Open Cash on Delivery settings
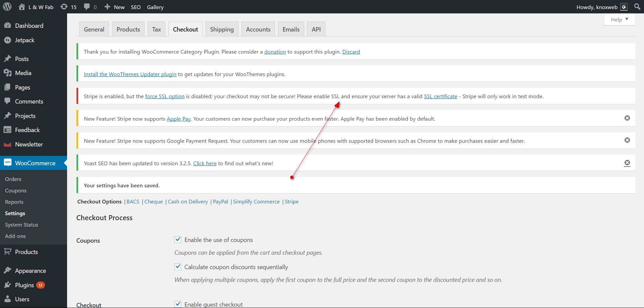 [x=188, y=201]
